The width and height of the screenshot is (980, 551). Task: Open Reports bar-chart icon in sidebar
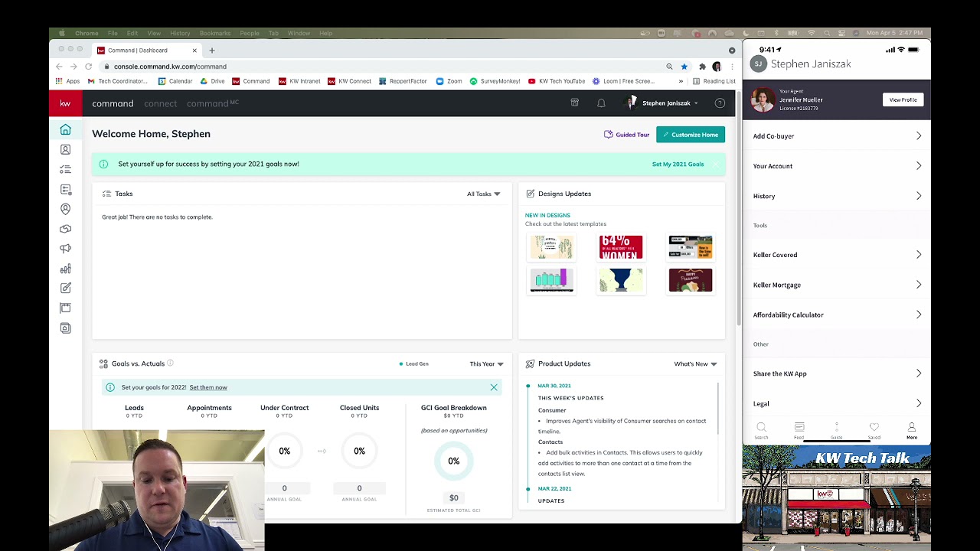pos(65,269)
